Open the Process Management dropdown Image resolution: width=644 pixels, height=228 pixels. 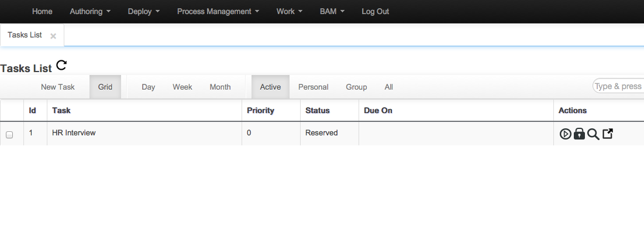coord(218,12)
